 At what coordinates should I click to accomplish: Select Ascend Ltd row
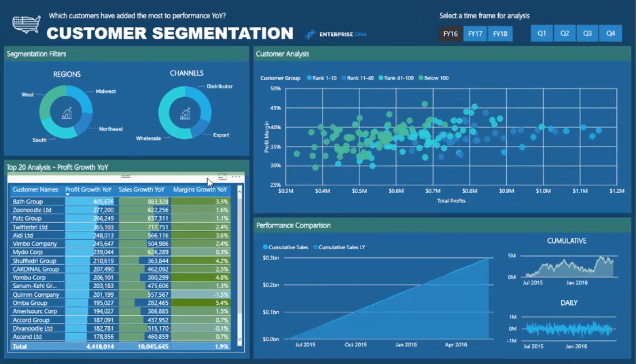click(x=120, y=337)
